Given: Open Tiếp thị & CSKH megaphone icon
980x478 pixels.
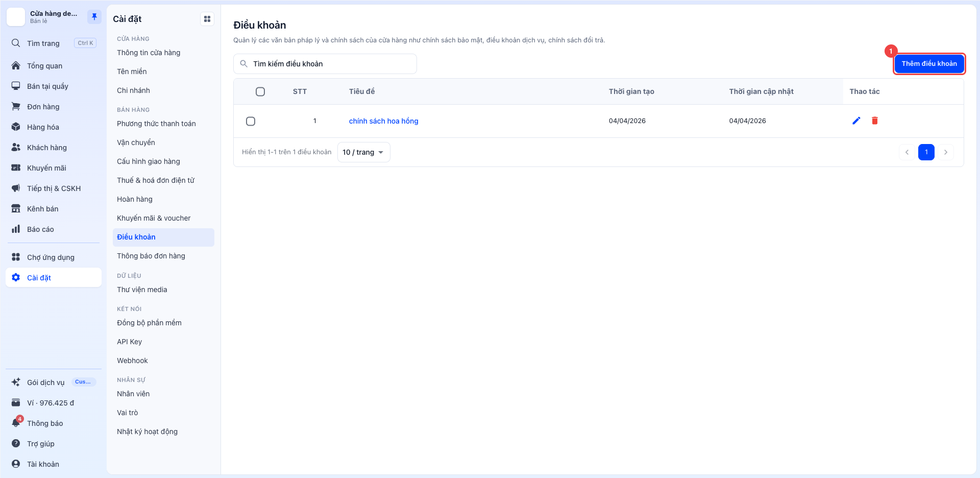Looking at the screenshot, I should 16,188.
